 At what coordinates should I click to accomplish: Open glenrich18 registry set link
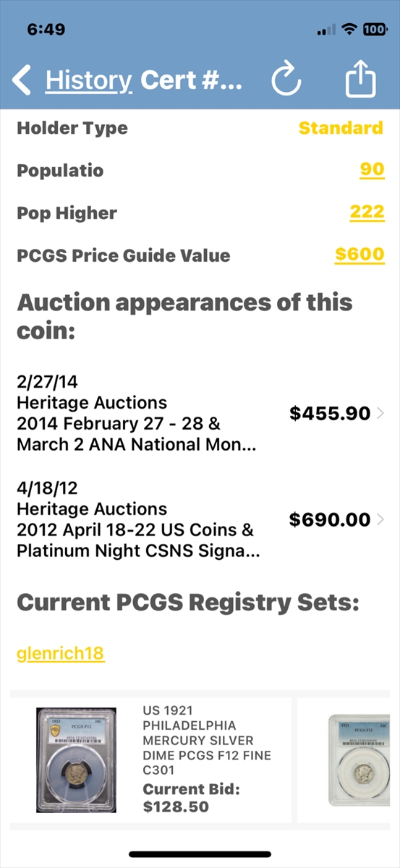[60, 654]
